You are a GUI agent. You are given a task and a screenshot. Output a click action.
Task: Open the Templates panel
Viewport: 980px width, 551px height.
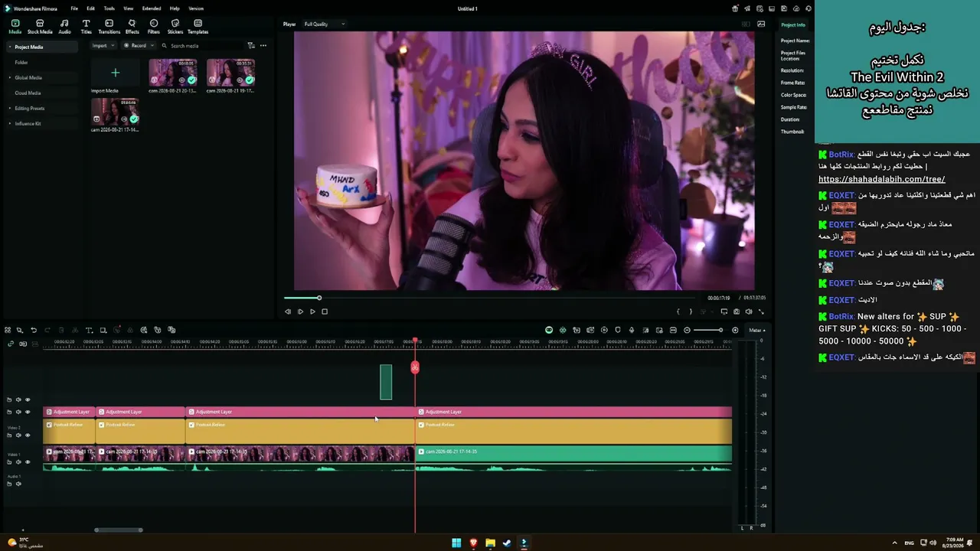click(198, 27)
